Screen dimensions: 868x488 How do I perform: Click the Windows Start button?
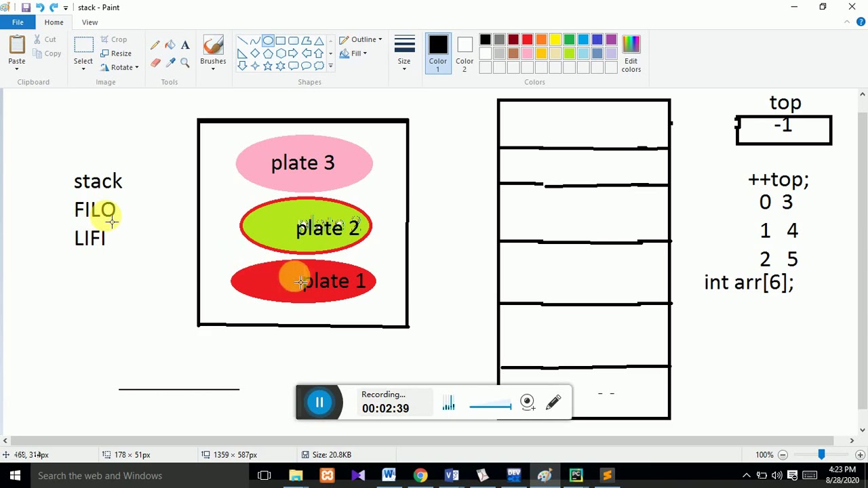(x=15, y=476)
